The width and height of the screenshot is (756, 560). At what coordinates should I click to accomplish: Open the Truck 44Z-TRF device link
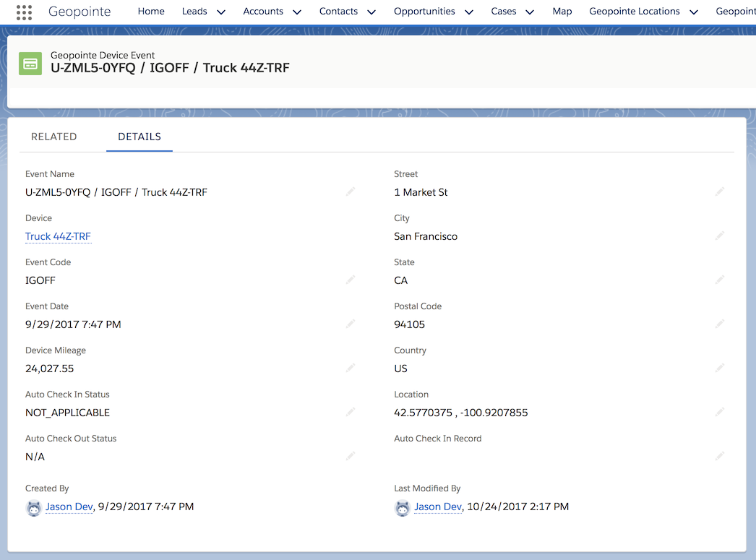coord(58,236)
